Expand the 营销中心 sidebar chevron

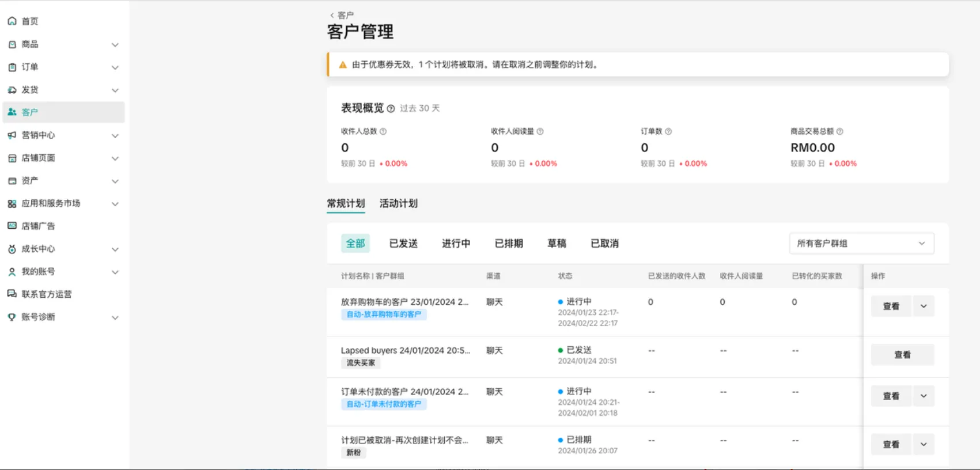(x=115, y=136)
